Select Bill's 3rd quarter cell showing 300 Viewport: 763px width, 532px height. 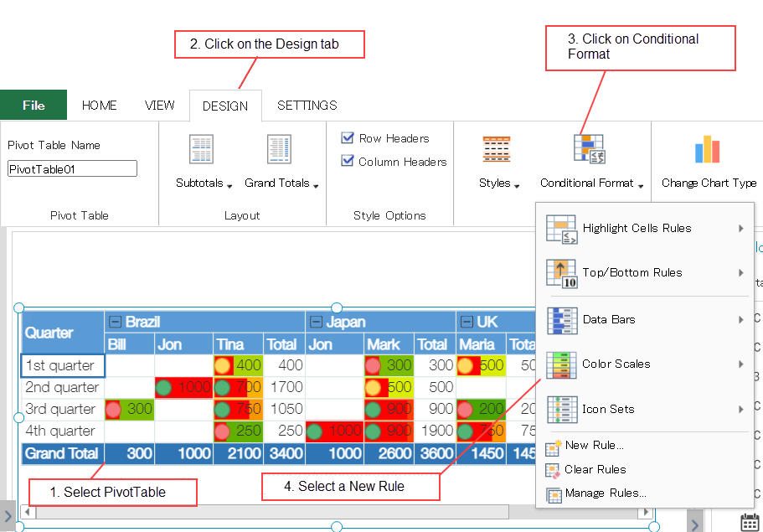click(130, 410)
